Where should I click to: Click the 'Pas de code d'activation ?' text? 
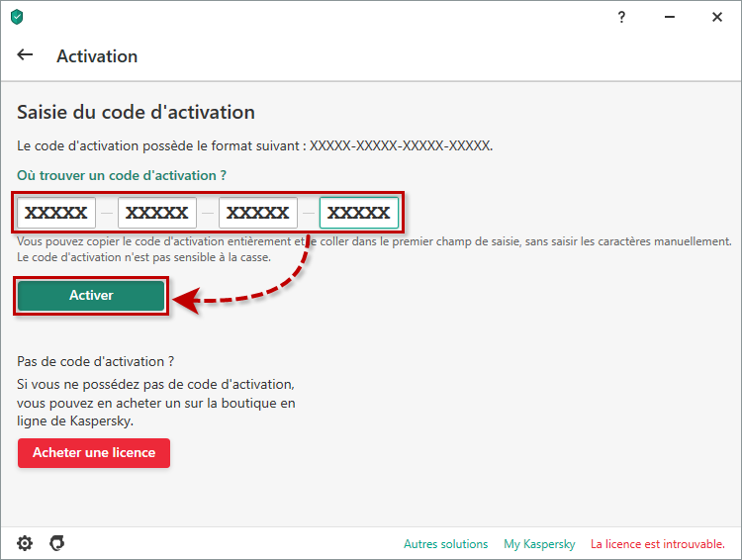96,362
